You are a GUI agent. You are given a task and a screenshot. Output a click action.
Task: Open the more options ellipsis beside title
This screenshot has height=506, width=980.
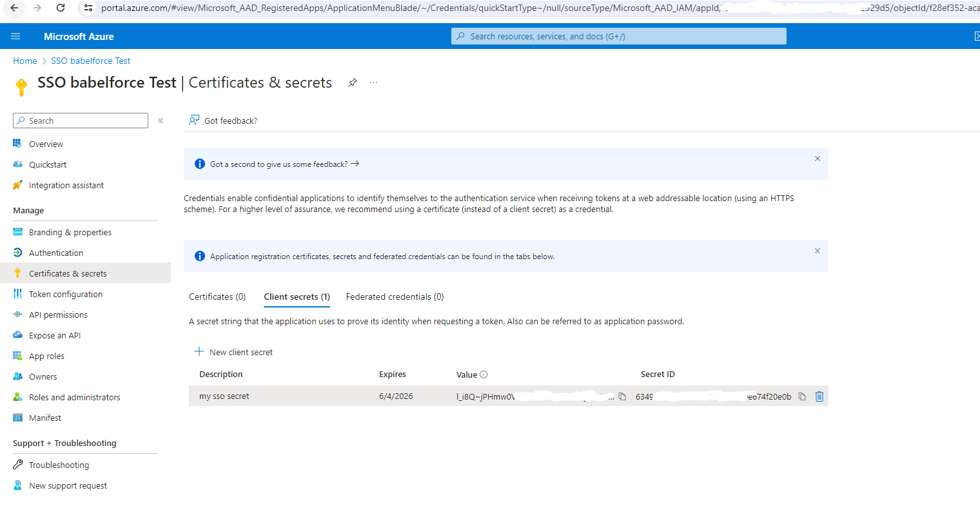click(373, 83)
